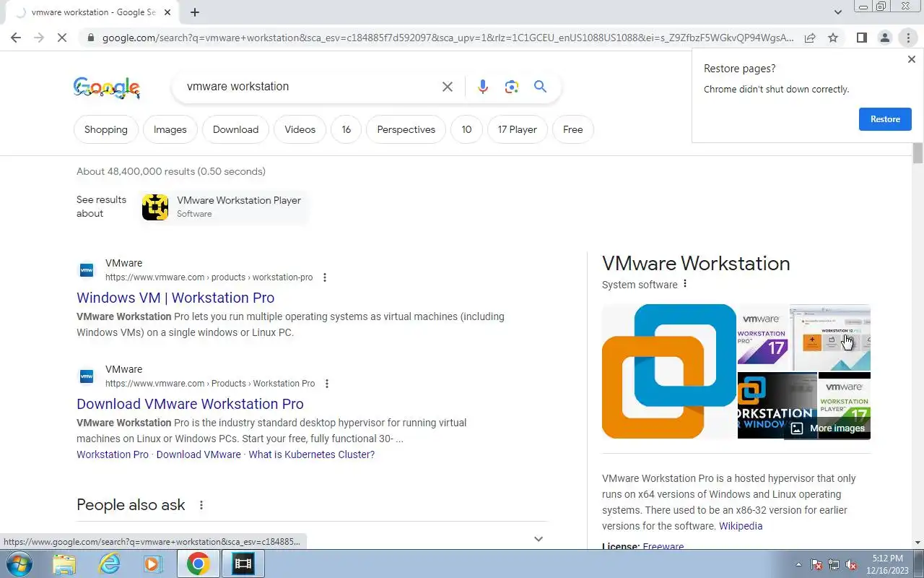924x578 pixels.
Task: Click the Google doodle logo
Action: click(x=106, y=87)
